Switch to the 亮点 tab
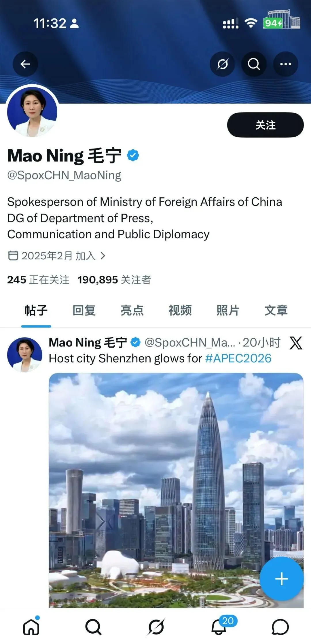Image resolution: width=311 pixels, height=644 pixels. pyautogui.click(x=132, y=310)
